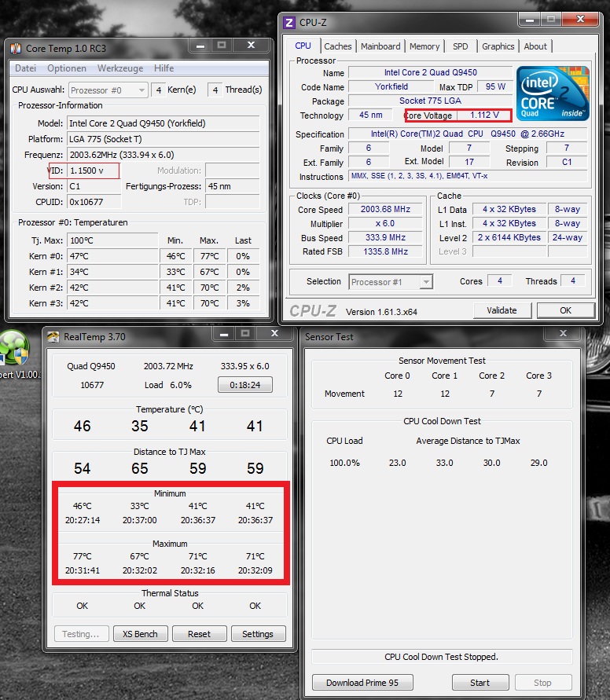Click the Testing... button in RealTemp

81,634
